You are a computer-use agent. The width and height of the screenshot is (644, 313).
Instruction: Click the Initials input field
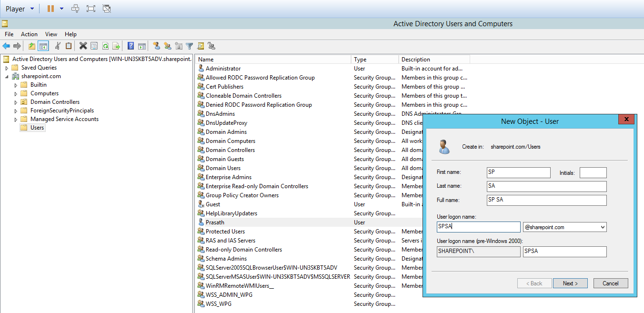pos(593,173)
